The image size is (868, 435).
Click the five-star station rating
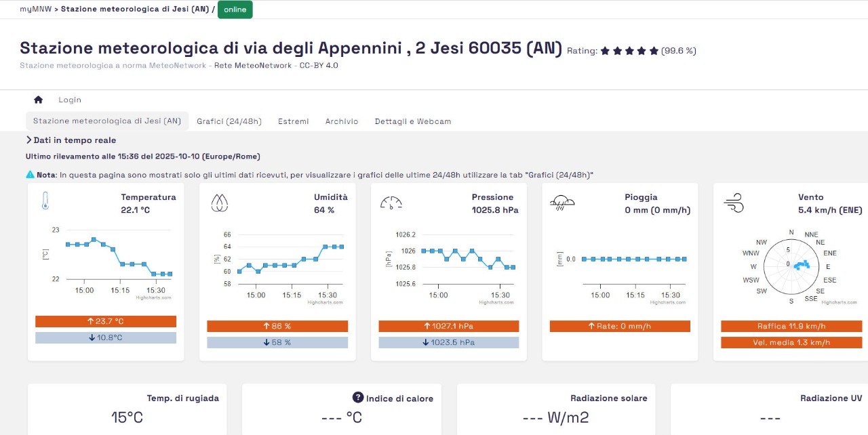(x=629, y=51)
